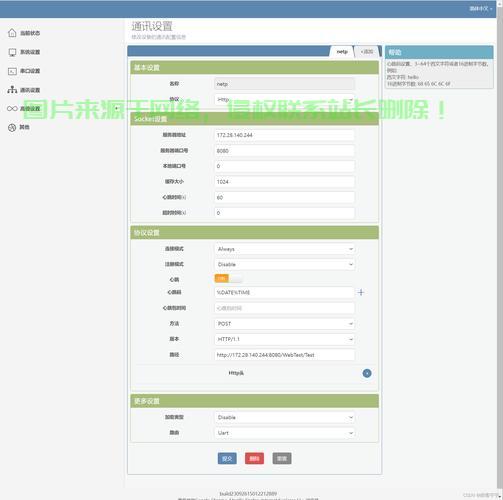Open the globe icon at sidebar bottom

12,127
